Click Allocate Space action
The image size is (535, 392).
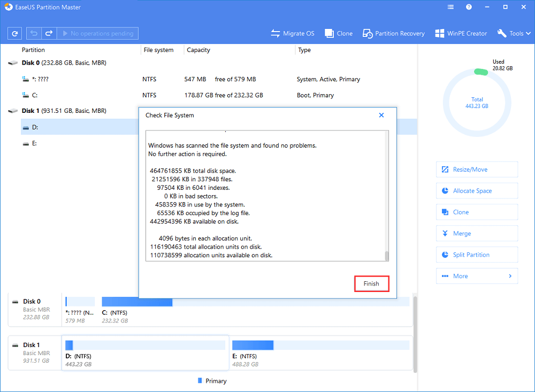click(x=477, y=191)
